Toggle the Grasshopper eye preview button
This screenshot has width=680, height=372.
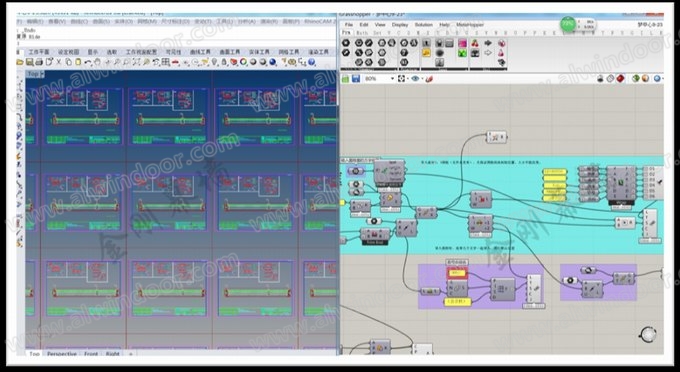[415, 78]
